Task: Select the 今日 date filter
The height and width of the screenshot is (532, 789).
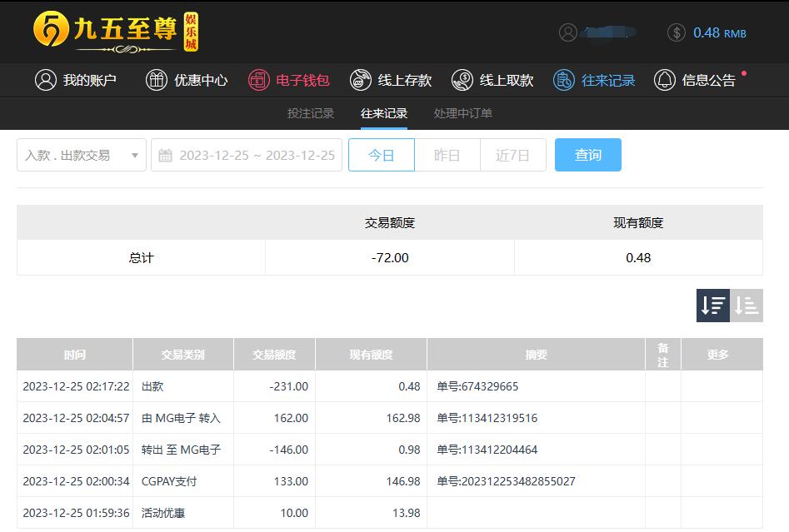Action: (382, 155)
